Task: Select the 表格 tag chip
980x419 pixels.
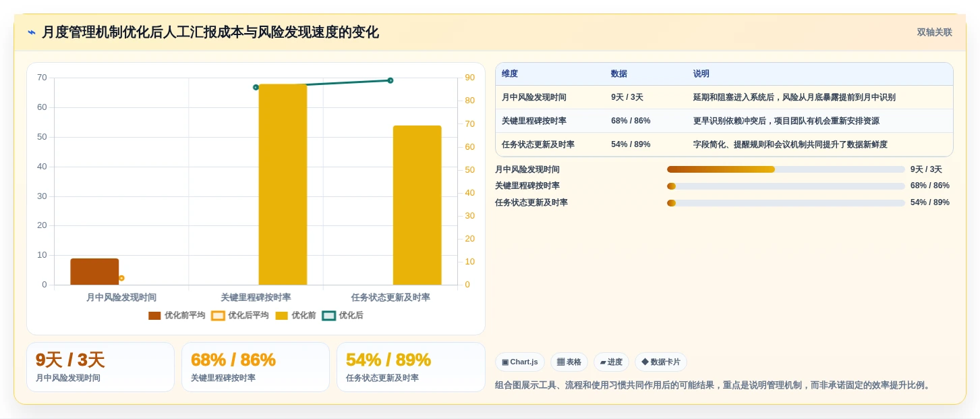Action: point(569,362)
